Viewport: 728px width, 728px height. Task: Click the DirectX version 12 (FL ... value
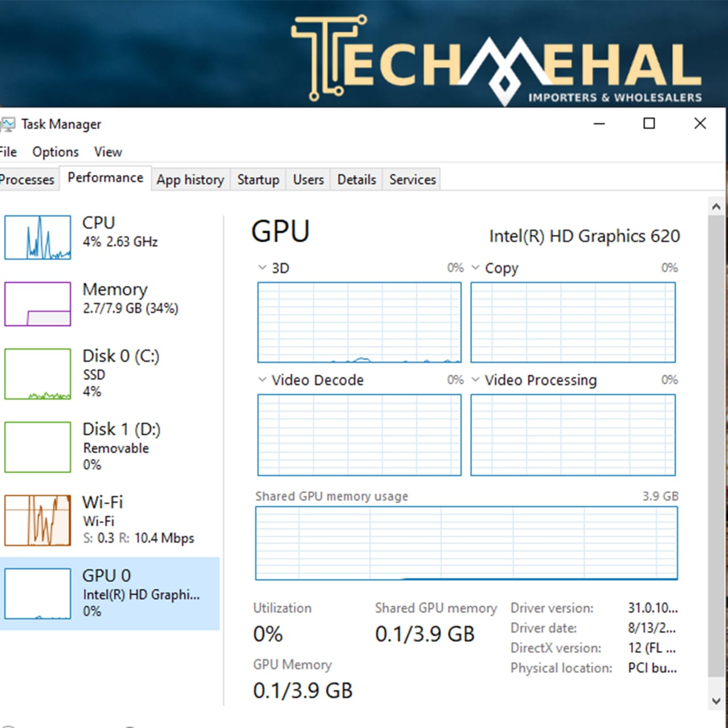[x=652, y=648]
